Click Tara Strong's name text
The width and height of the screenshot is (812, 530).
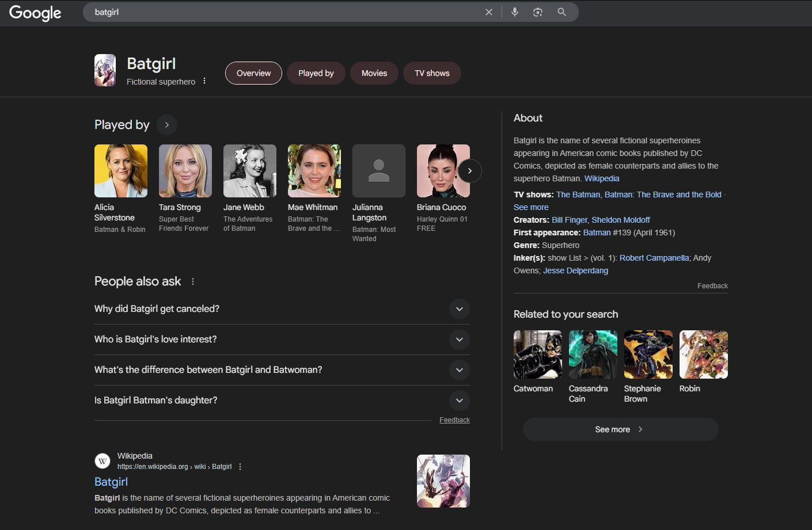click(x=180, y=207)
